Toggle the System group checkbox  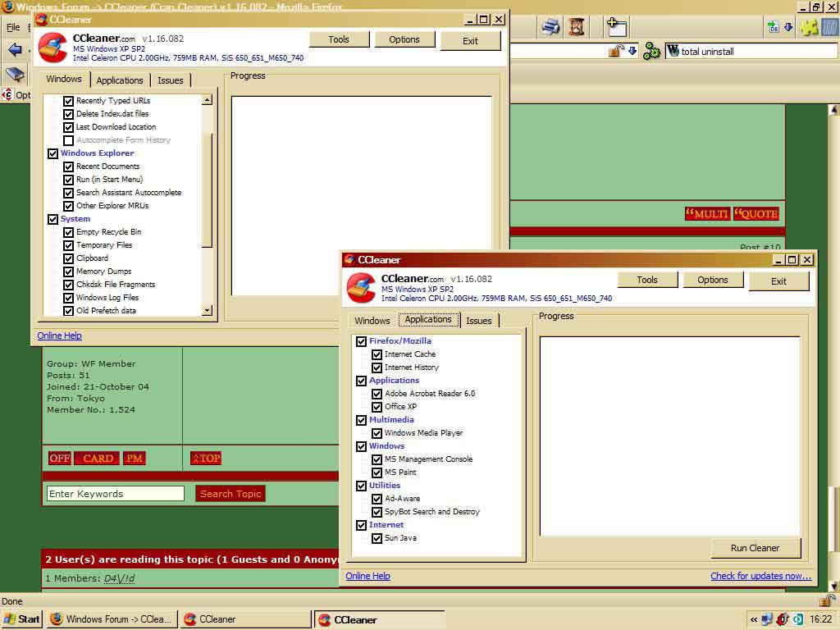click(x=52, y=219)
